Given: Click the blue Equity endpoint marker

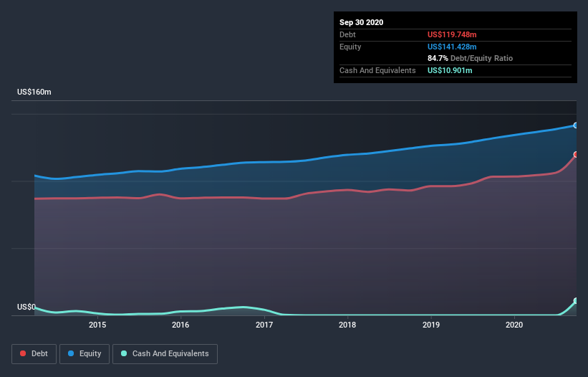Looking at the screenshot, I should click(576, 125).
